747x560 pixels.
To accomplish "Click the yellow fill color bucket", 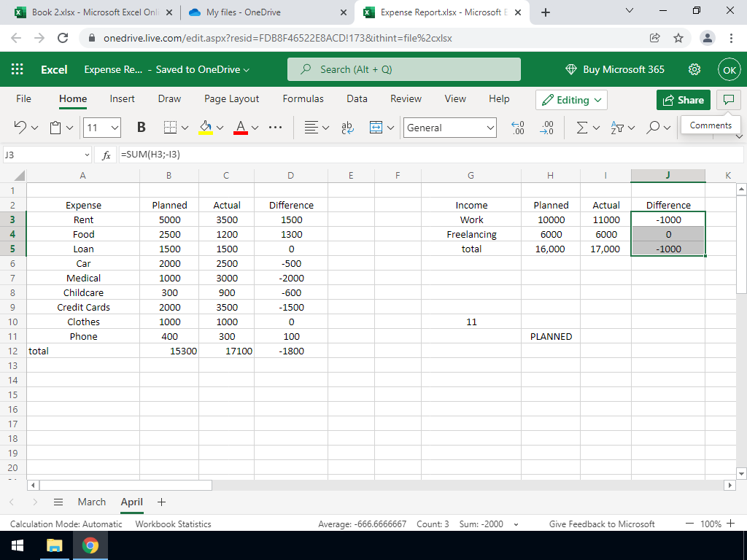I will (205, 128).
